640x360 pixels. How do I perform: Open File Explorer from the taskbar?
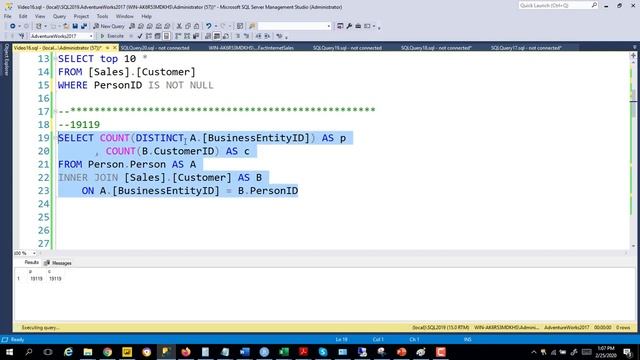click(88, 352)
